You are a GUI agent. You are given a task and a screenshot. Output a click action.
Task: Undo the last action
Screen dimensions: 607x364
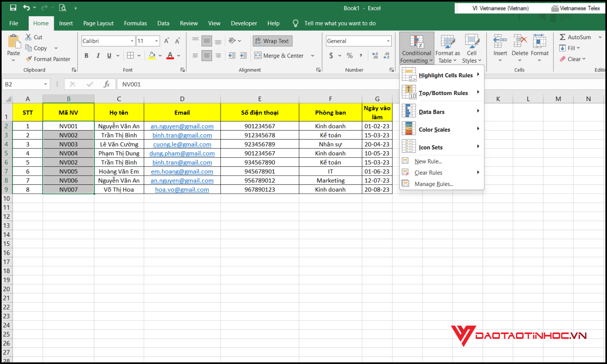(x=27, y=8)
